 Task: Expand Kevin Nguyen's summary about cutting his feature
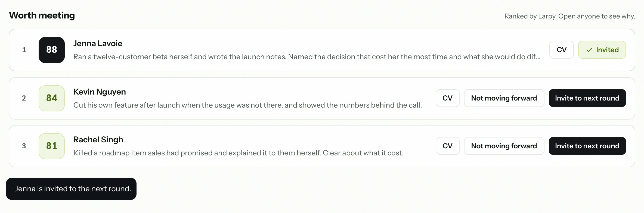248,105
